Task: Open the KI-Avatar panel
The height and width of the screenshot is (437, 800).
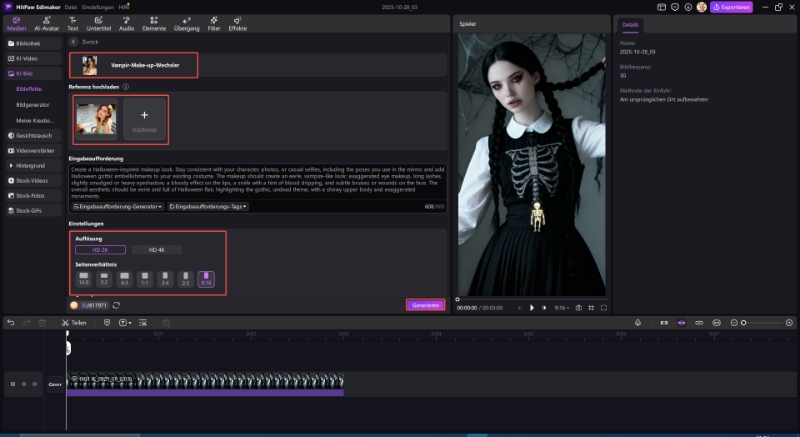Action: point(45,23)
